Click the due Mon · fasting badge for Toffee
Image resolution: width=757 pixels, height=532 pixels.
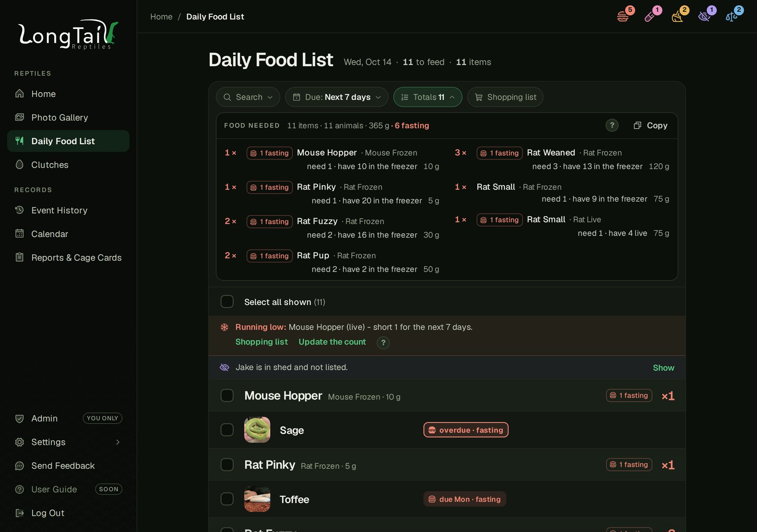click(465, 499)
